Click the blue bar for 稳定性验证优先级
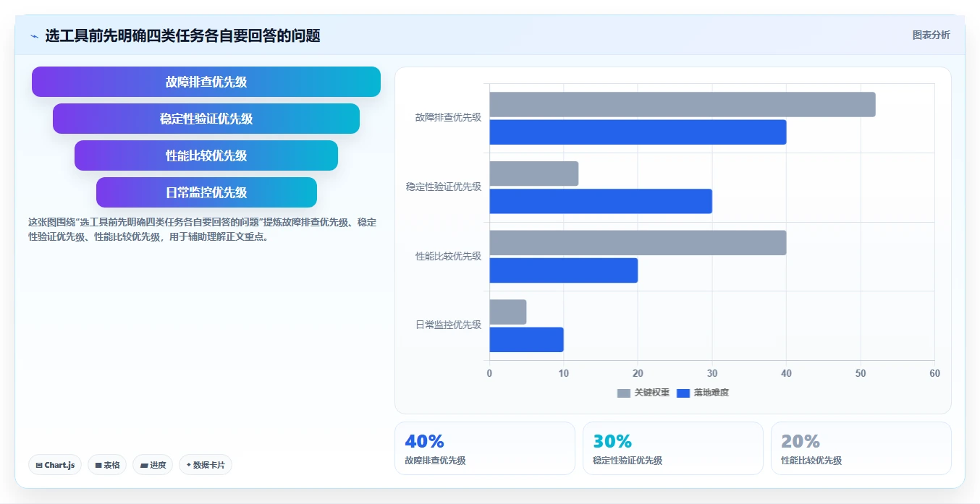Image resolution: width=980 pixels, height=504 pixels. pyautogui.click(x=601, y=201)
